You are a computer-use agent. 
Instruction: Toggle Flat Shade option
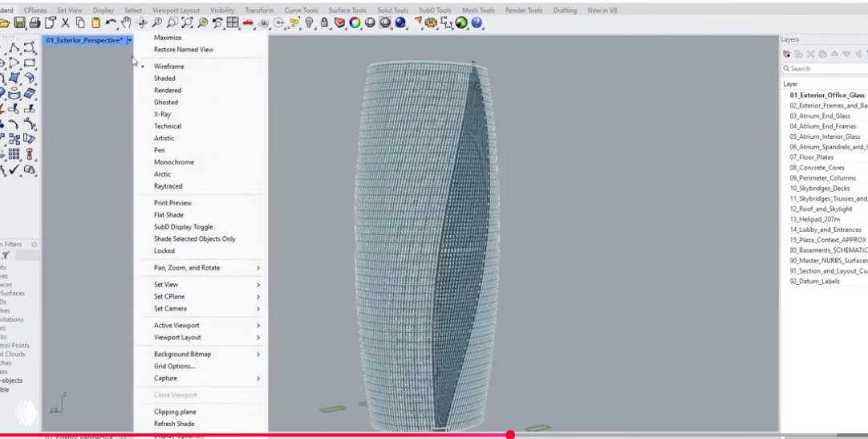[x=168, y=215]
